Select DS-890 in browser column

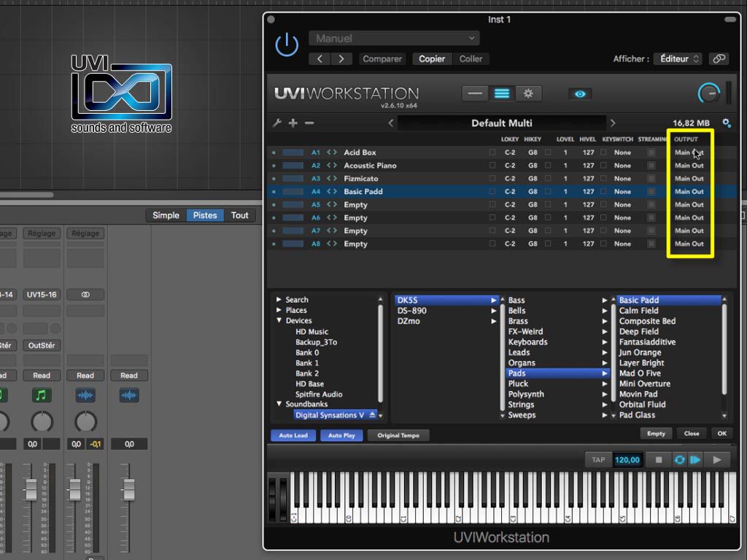click(x=411, y=311)
